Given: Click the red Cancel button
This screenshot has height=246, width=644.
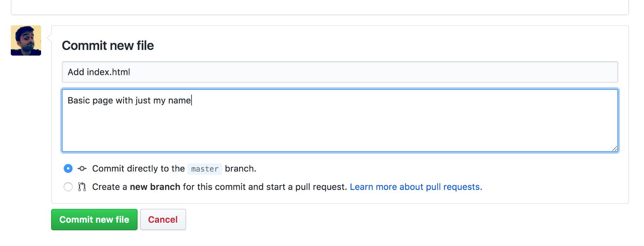Looking at the screenshot, I should tap(163, 219).
